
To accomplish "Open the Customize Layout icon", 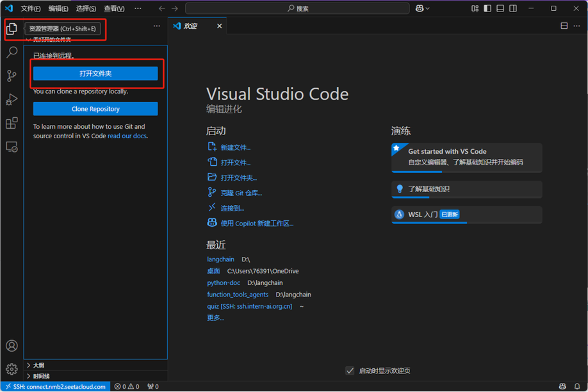I will coord(475,8).
